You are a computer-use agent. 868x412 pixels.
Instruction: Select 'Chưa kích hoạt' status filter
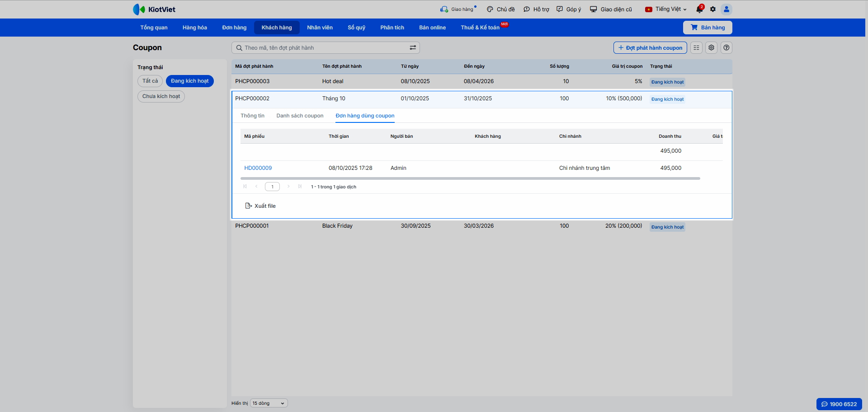[x=161, y=97]
